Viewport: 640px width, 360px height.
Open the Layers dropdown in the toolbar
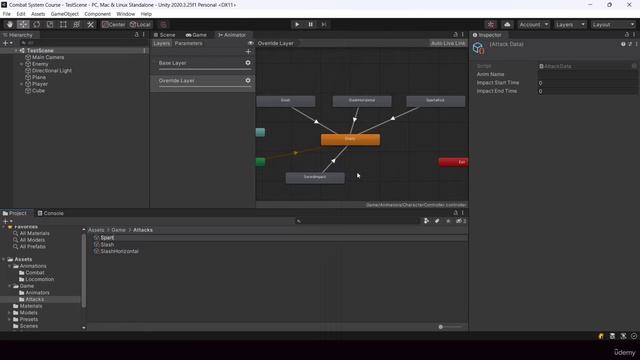(570, 24)
